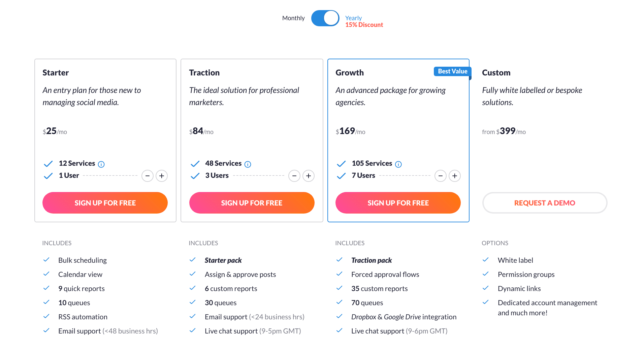Image resolution: width=644 pixels, height=351 pixels.
Task: Decrease users on the Starter plan
Action: (148, 176)
